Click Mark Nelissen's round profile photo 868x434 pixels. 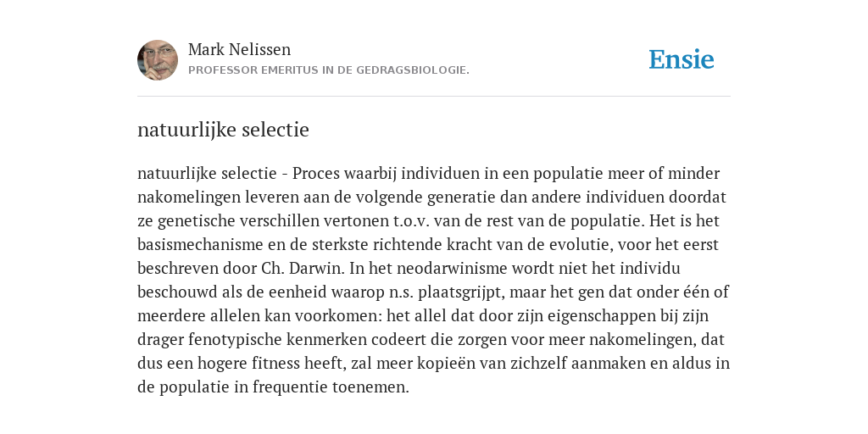click(x=158, y=60)
